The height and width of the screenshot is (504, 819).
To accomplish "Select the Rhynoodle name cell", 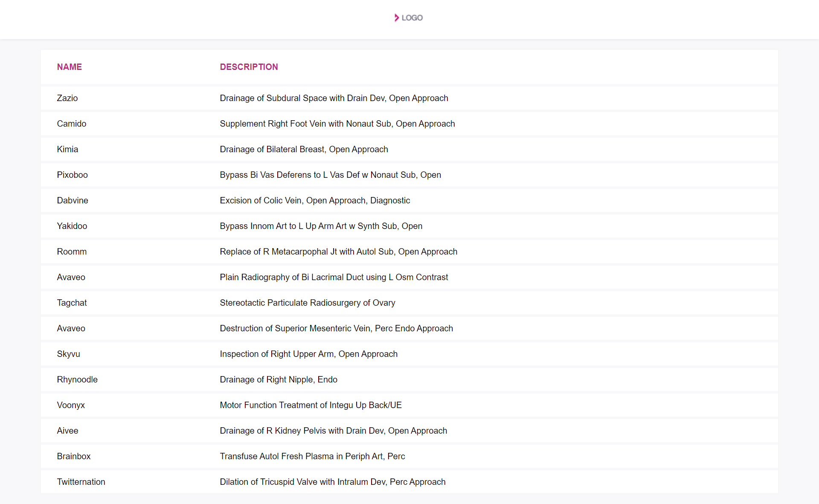I will 77,379.
